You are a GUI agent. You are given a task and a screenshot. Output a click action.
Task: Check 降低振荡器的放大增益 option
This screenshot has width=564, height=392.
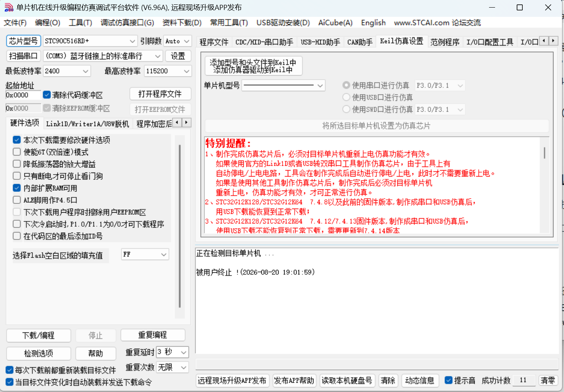(x=17, y=164)
